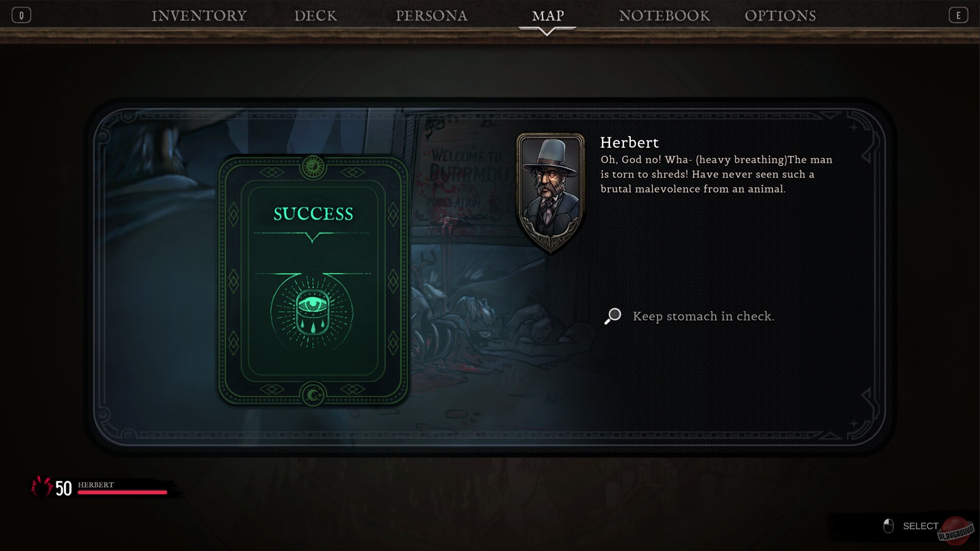Click the SUCCESS card heading
This screenshot has width=980, height=551.
tap(313, 214)
